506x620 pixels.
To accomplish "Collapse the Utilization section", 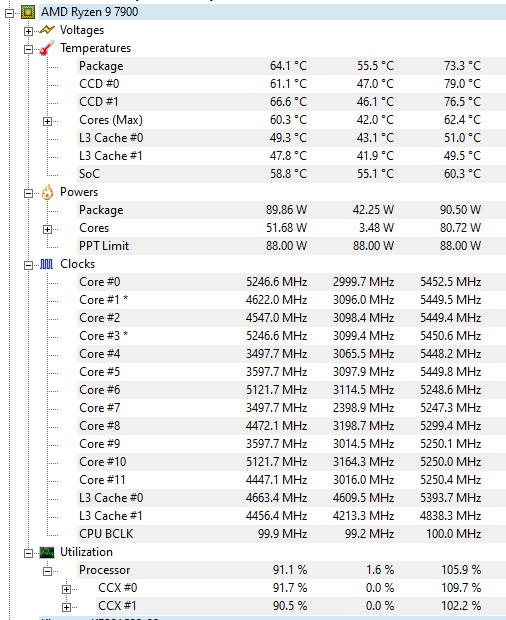I will (28, 553).
